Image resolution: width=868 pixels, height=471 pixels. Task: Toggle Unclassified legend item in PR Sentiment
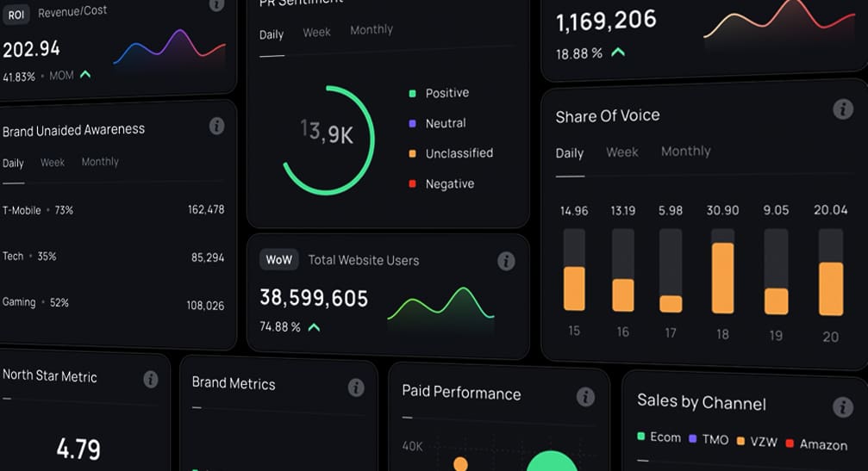click(451, 153)
